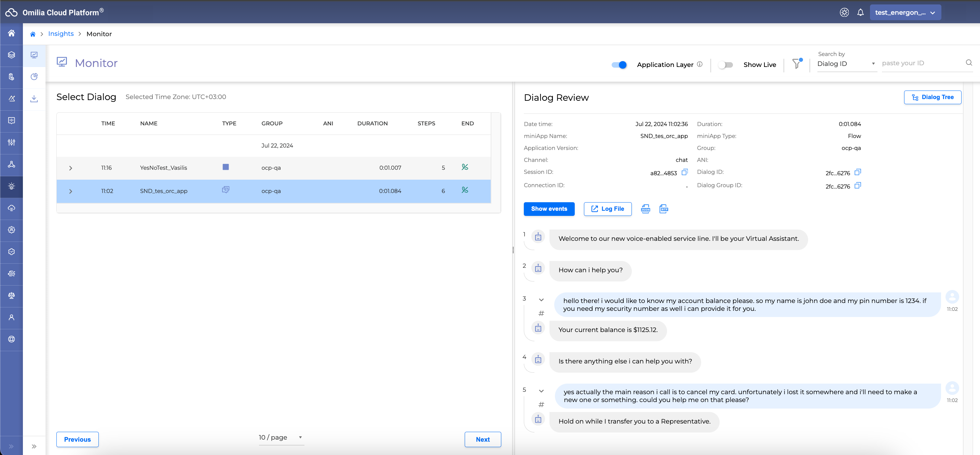Open the Dialog Tree view
The width and height of the screenshot is (980, 455).
932,97
